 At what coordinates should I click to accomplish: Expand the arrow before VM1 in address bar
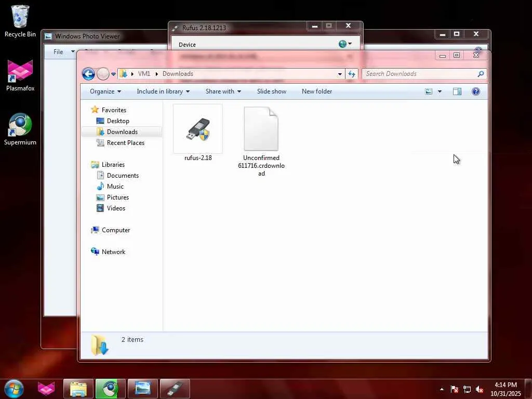(132, 74)
